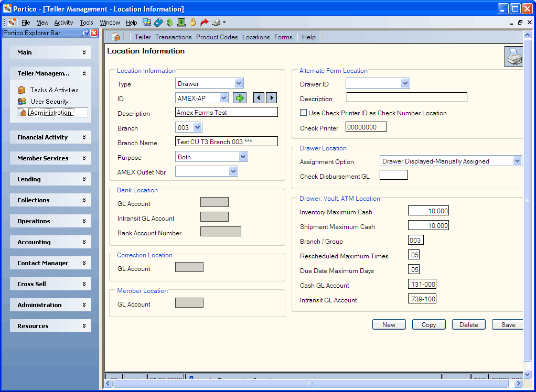Expand the Resources section
Screen dimensions: 536x392
50,326
